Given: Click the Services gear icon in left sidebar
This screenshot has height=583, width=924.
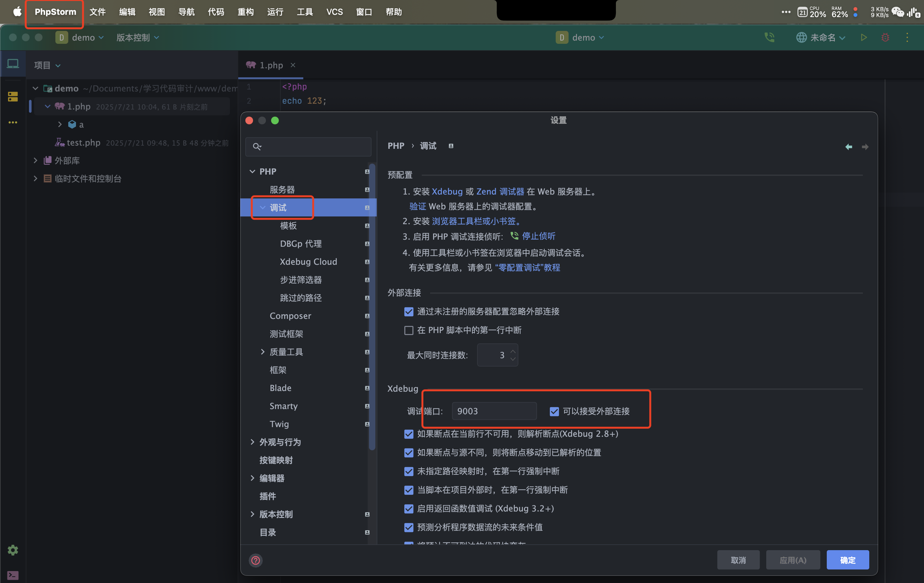Looking at the screenshot, I should click(13, 550).
